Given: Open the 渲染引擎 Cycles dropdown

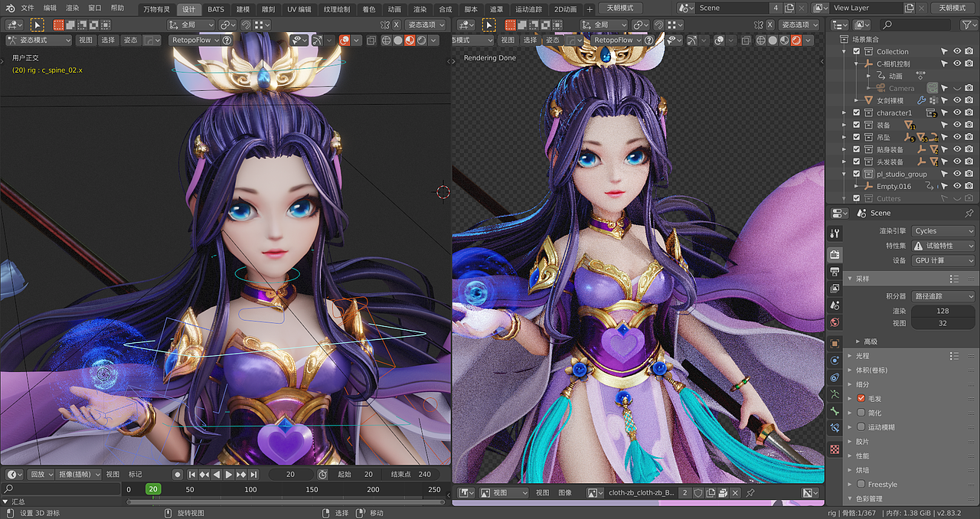Looking at the screenshot, I should coord(943,230).
